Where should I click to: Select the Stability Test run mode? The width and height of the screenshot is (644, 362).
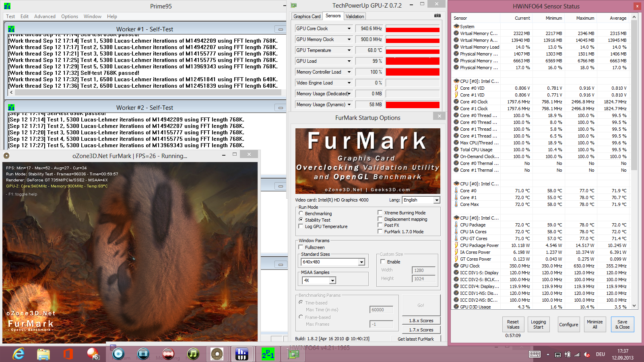pyautogui.click(x=301, y=220)
